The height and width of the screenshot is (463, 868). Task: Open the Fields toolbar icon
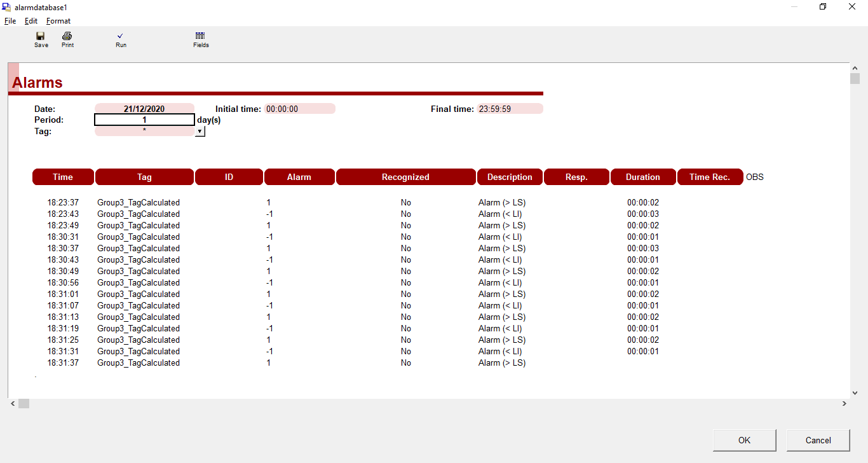pyautogui.click(x=201, y=39)
